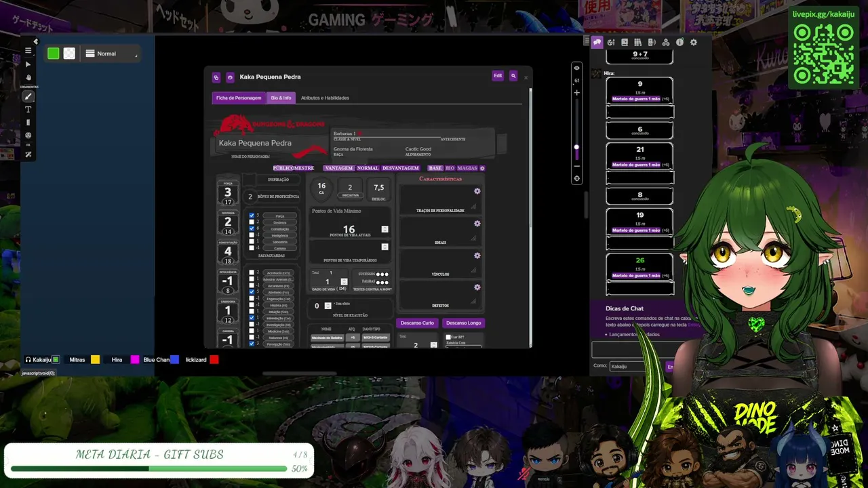868x488 pixels.
Task: Click the Descanso Longo button
Action: (x=463, y=323)
